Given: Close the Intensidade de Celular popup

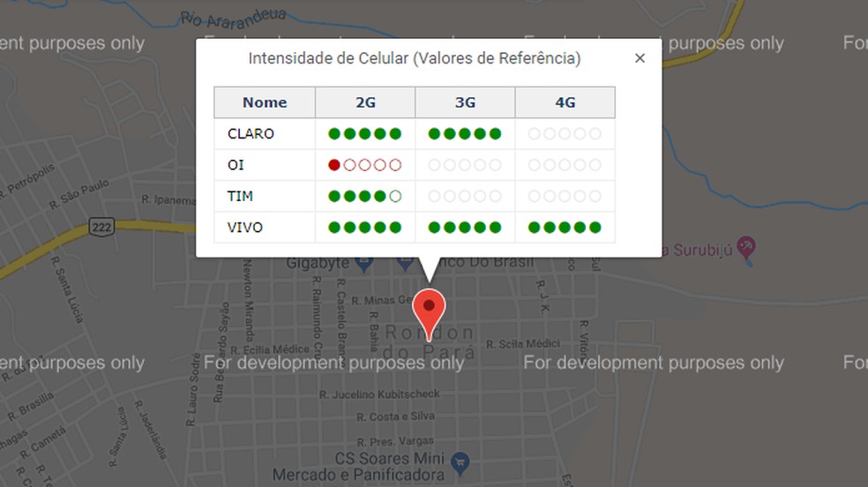Looking at the screenshot, I should (640, 58).
